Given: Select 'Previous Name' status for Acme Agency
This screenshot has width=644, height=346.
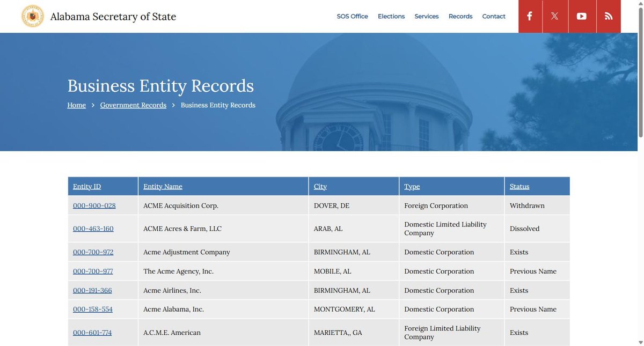Looking at the screenshot, I should pyautogui.click(x=537, y=271).
